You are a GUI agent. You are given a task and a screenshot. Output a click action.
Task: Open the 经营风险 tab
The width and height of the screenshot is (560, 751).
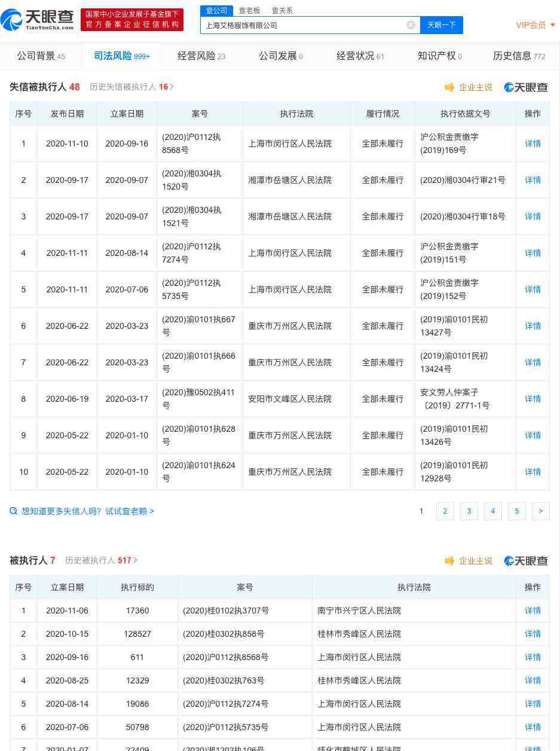tap(201, 56)
